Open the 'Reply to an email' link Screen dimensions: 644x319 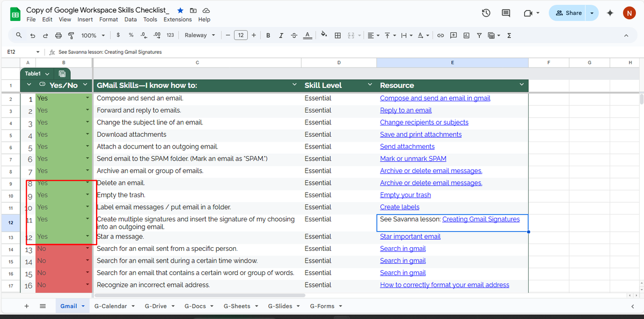click(406, 110)
